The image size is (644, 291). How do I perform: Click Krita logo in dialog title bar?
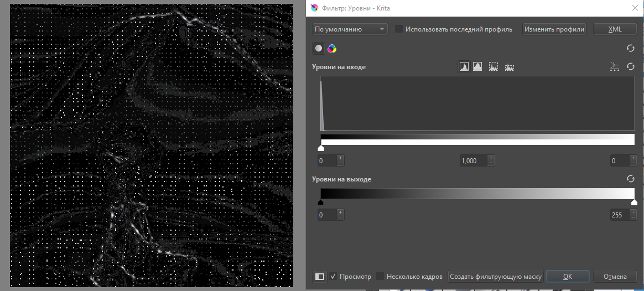coord(315,8)
